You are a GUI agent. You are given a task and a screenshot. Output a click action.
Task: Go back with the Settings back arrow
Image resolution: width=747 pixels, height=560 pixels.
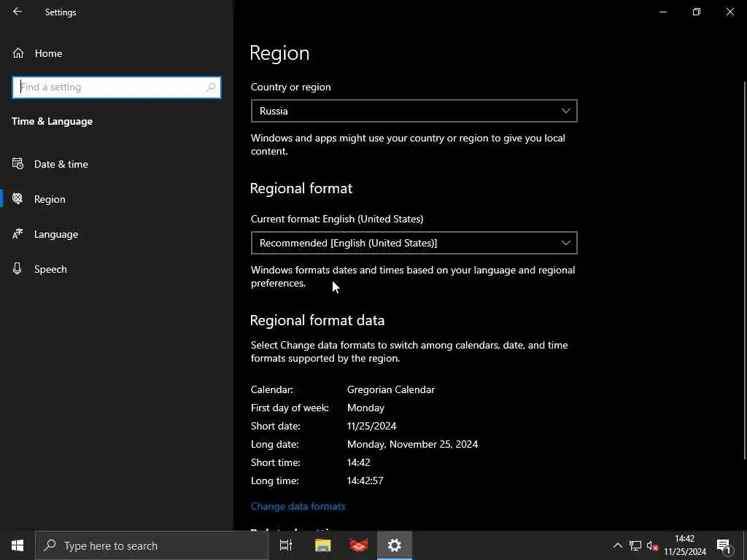[x=18, y=12]
